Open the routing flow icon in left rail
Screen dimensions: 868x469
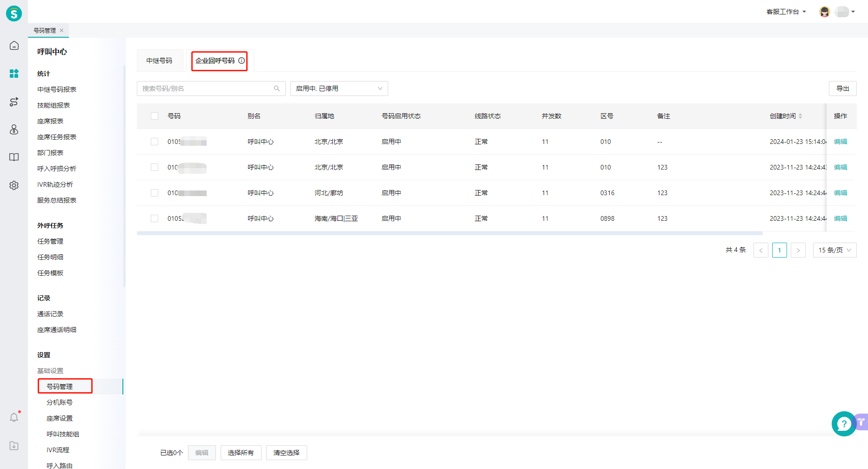[x=14, y=102]
